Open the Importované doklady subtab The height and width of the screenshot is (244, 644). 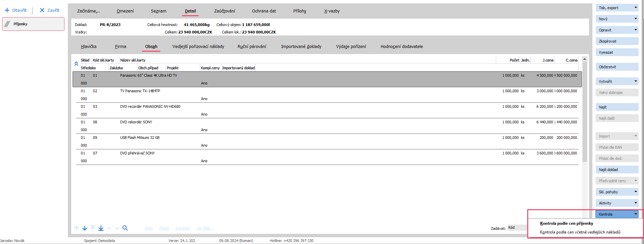point(301,47)
